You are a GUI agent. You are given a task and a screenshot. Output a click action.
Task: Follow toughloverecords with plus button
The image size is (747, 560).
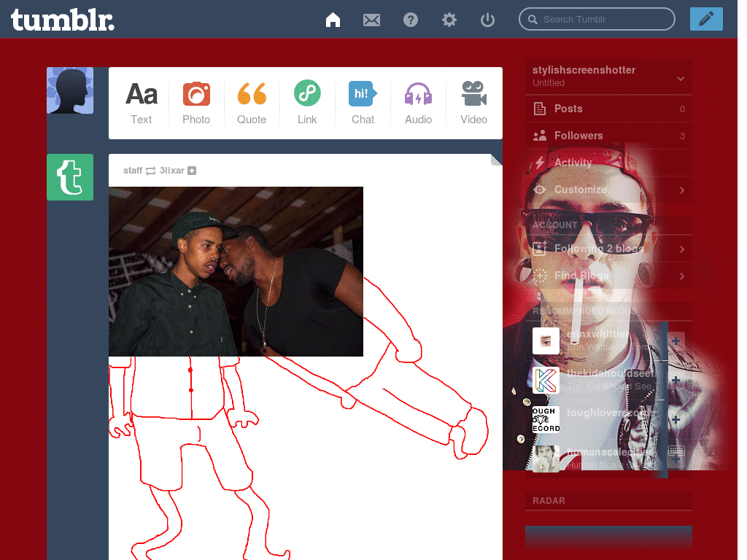coord(676,420)
